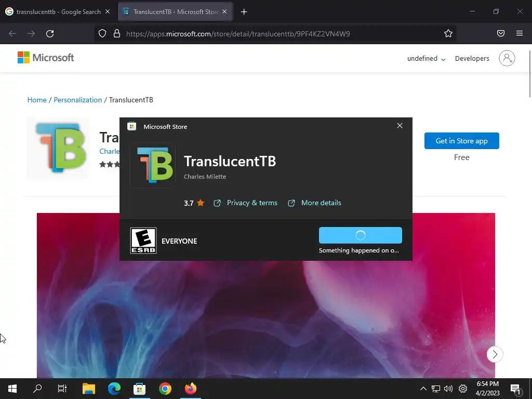The image size is (532, 399).
Task: Click the padlock site security icon
Action: pyautogui.click(x=117, y=33)
